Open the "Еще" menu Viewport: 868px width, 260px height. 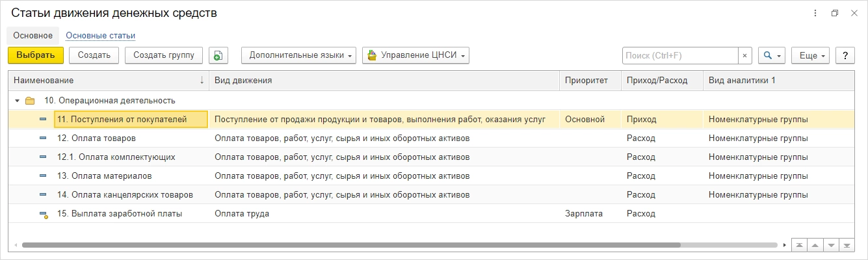point(811,55)
